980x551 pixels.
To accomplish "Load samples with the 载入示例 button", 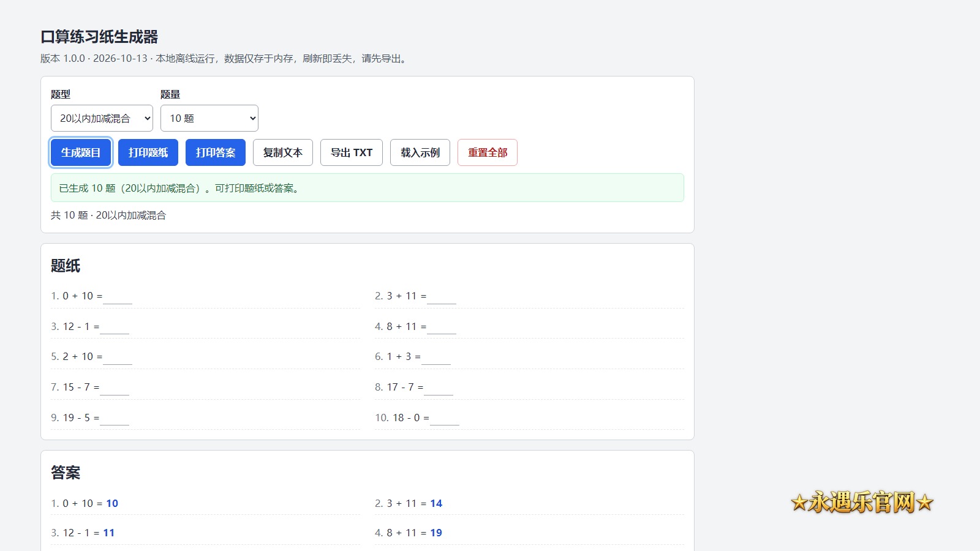I will 420,152.
